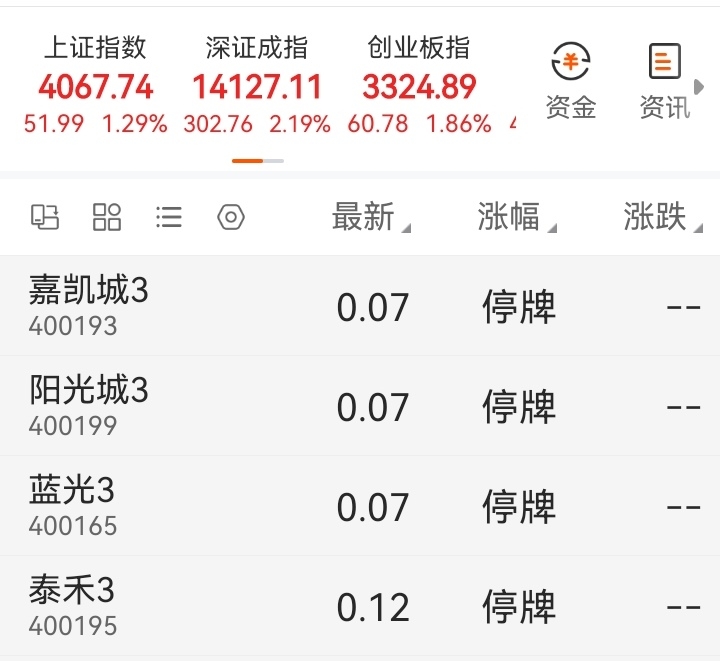The height and width of the screenshot is (661, 720).
Task: Open the 创业板指 index card
Action: [x=419, y=85]
